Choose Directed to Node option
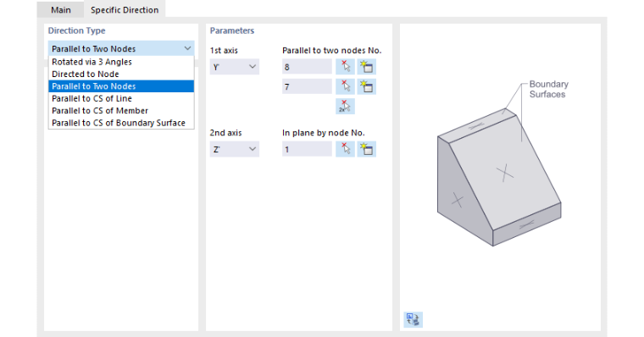644x337 pixels. point(121,75)
